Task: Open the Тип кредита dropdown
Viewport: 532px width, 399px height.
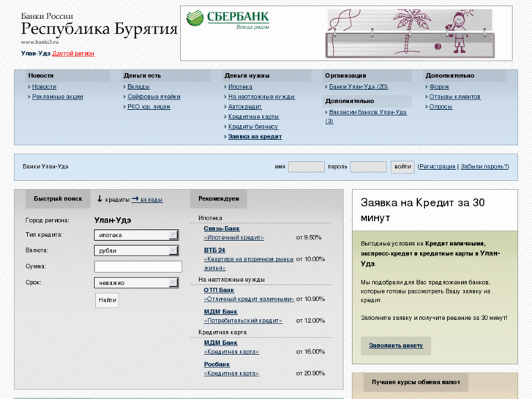Action: (136, 235)
